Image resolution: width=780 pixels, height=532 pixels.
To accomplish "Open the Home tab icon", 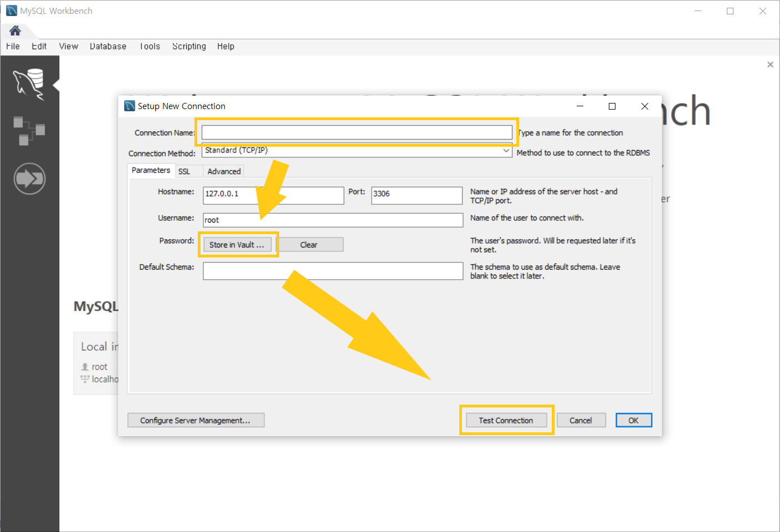I will click(15, 30).
